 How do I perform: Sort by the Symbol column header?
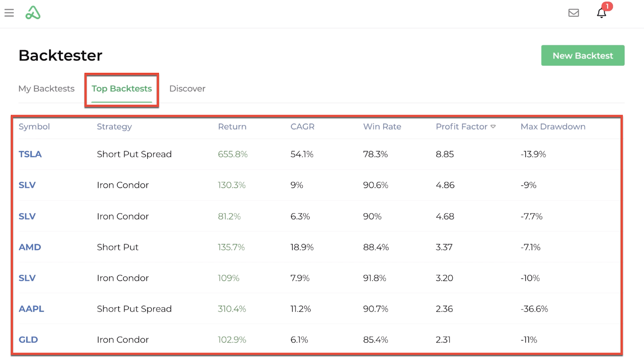34,127
